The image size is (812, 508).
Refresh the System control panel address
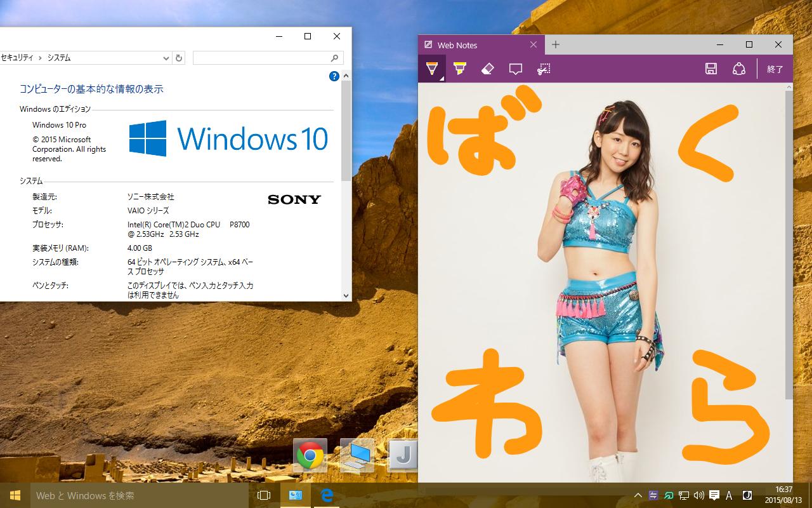tap(179, 58)
